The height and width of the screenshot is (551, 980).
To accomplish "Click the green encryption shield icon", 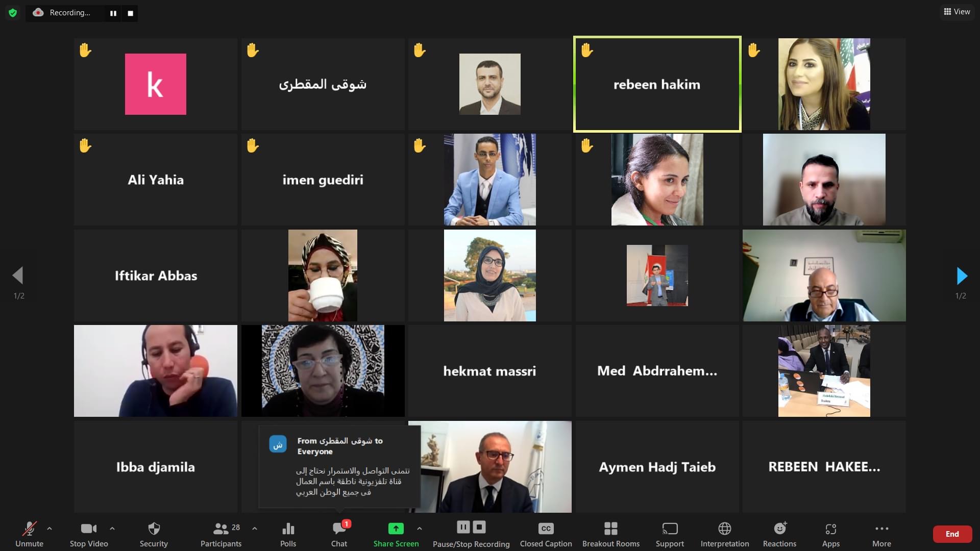I will (13, 13).
